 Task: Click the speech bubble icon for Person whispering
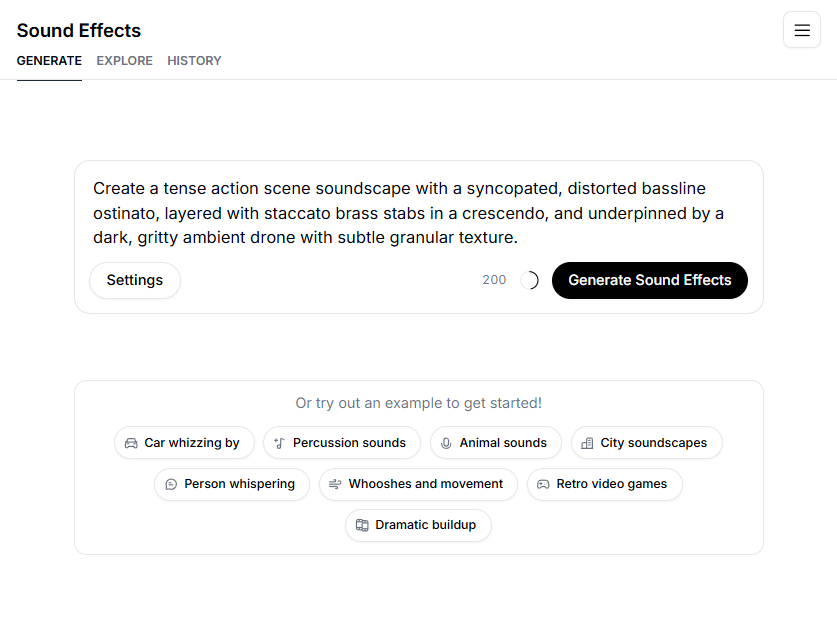(x=171, y=484)
